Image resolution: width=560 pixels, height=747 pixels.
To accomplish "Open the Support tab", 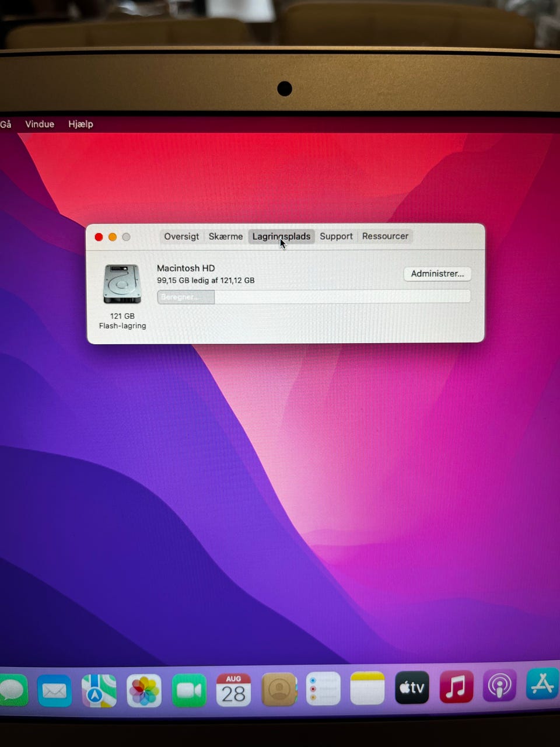I will [x=336, y=236].
